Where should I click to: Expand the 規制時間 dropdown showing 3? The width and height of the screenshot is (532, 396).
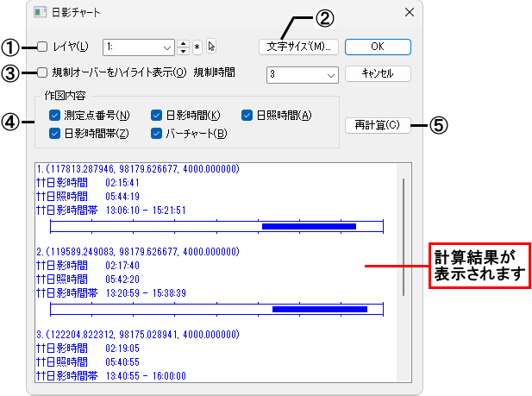point(302,74)
